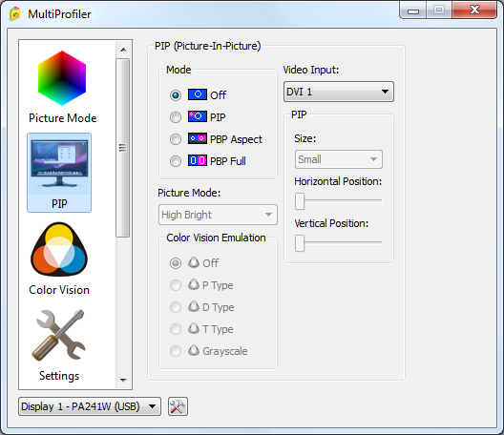
Task: Click the Color Vision Off cone icon
Action: click(194, 262)
